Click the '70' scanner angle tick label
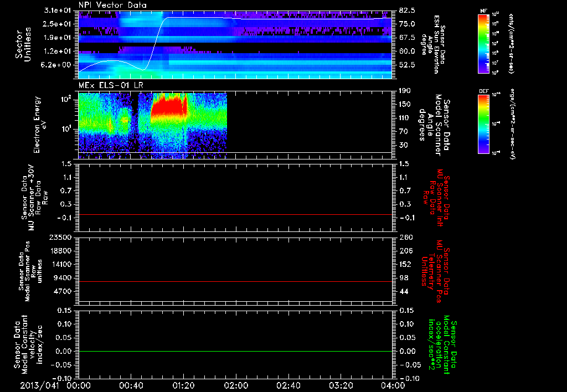The height and width of the screenshot is (392, 567). (x=404, y=132)
